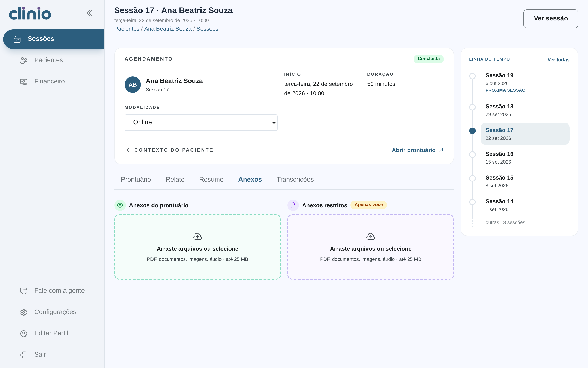Open the Transcrições tab
The image size is (588, 368).
(295, 179)
